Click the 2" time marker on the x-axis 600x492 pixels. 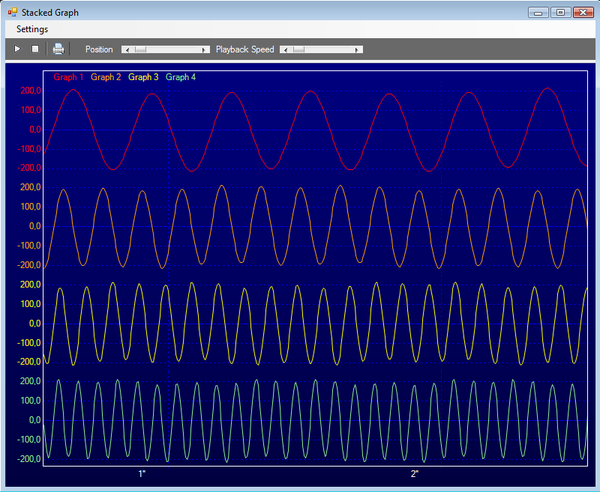415,473
